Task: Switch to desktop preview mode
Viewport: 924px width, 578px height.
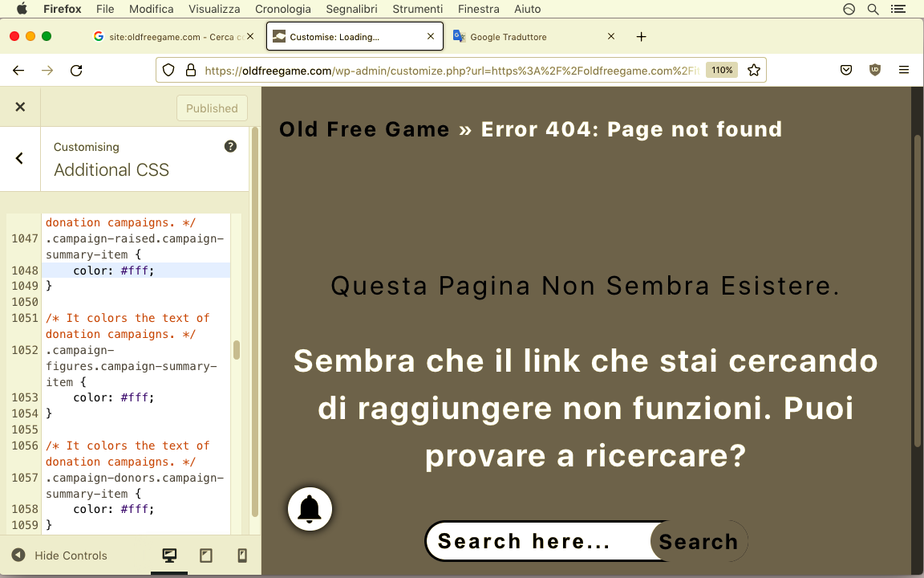Action: tap(169, 555)
